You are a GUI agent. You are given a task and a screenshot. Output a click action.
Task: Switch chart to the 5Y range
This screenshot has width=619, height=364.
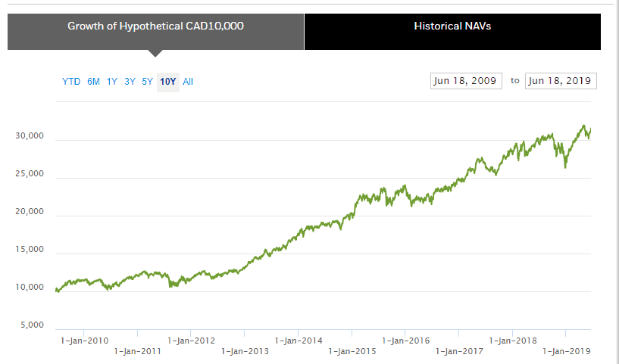click(148, 82)
